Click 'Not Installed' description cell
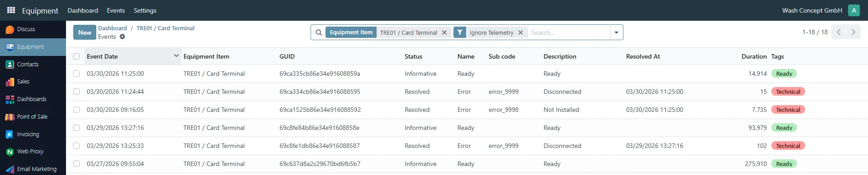Viewport: 868px width, 175px height. [x=561, y=110]
